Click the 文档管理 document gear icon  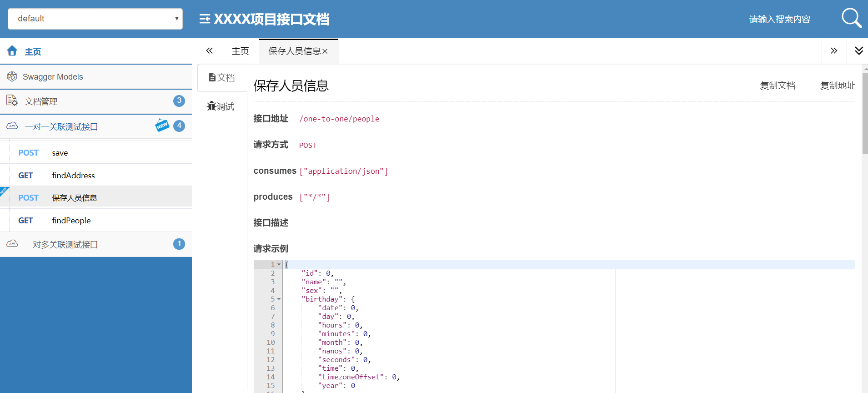(12, 101)
